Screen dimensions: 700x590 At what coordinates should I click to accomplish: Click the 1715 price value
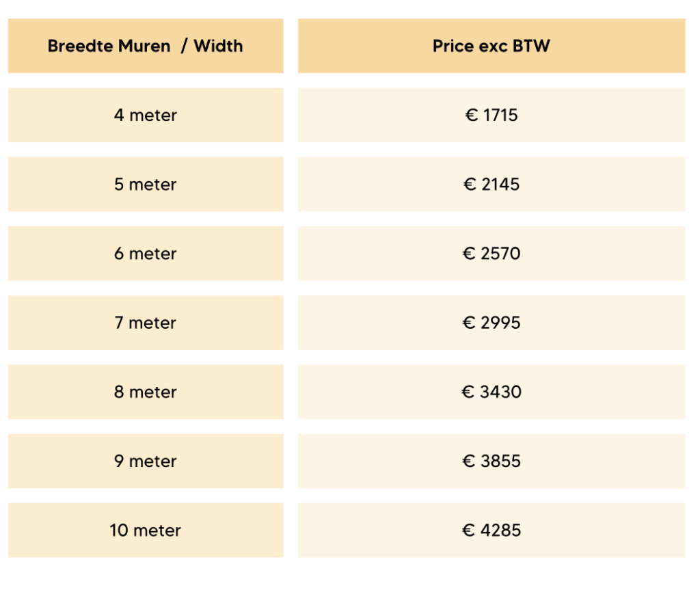[500, 116]
